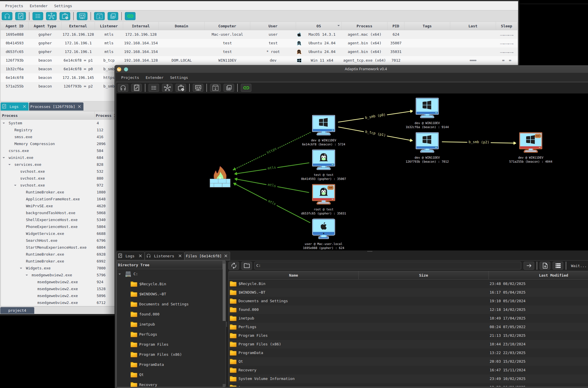Click tasks briefcase icon in light toolbar

tap(65, 16)
